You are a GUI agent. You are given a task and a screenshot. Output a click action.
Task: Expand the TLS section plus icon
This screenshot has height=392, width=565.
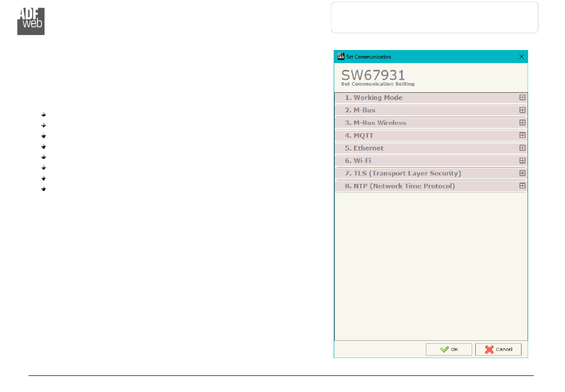click(522, 173)
